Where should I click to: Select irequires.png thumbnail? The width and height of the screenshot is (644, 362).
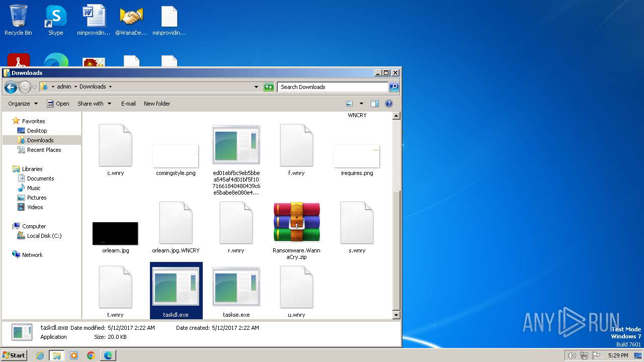(x=357, y=156)
